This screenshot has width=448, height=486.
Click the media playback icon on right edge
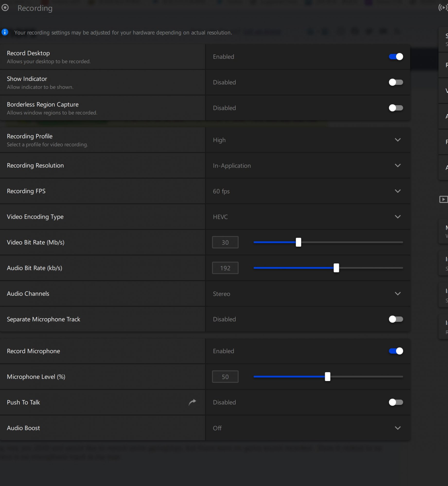pos(443,199)
